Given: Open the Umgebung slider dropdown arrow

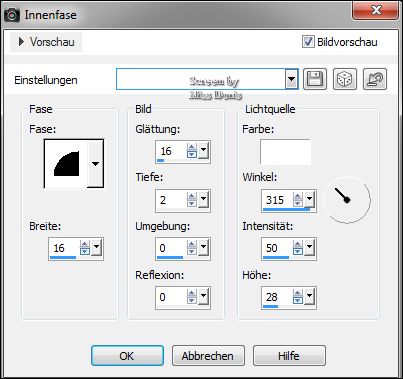Looking at the screenshot, I should (x=203, y=247).
